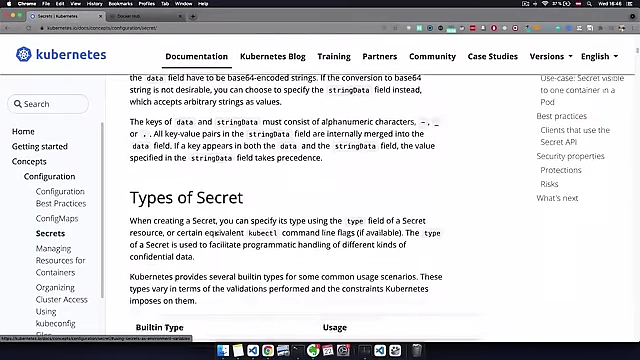Image resolution: width=640 pixels, height=360 pixels.
Task: Jump to Best practices section
Action: (x=561, y=116)
